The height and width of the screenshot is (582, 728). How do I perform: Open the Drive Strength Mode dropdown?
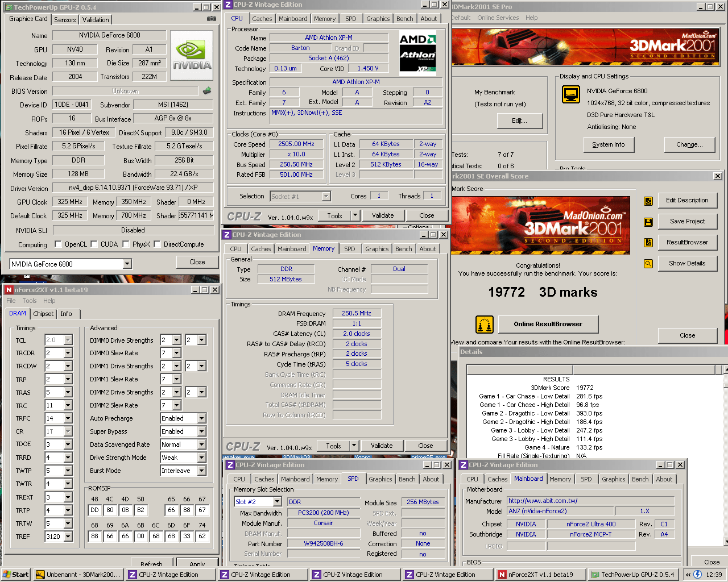(201, 458)
